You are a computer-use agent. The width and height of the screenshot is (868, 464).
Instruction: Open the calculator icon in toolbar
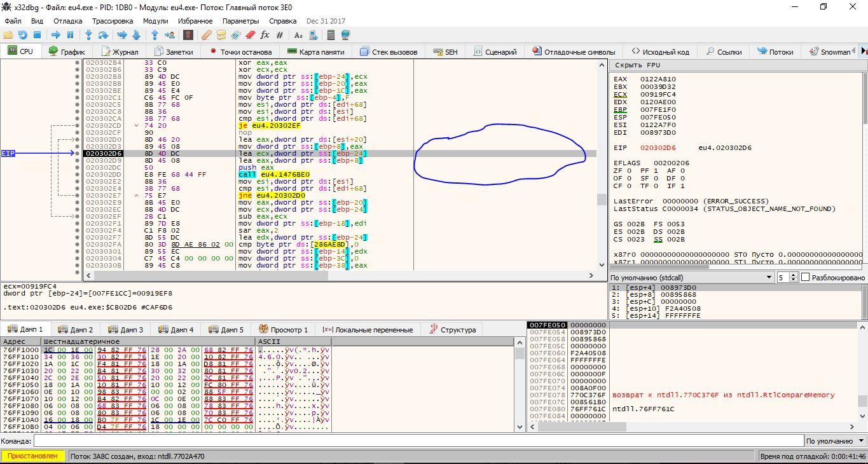point(331,35)
